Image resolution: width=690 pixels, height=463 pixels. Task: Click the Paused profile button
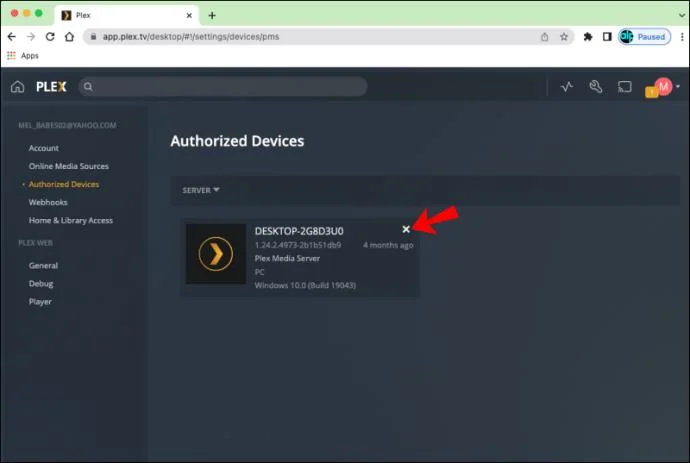pos(645,37)
